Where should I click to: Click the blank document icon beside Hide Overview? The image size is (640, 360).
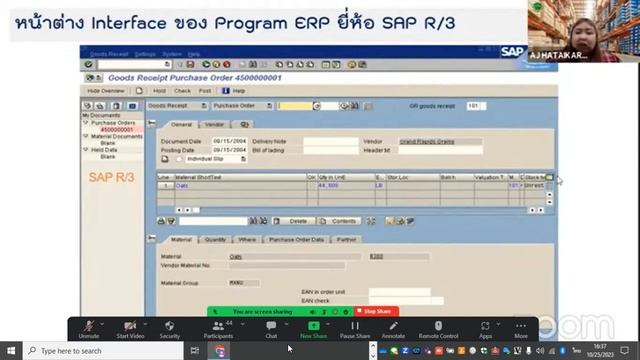pos(139,91)
